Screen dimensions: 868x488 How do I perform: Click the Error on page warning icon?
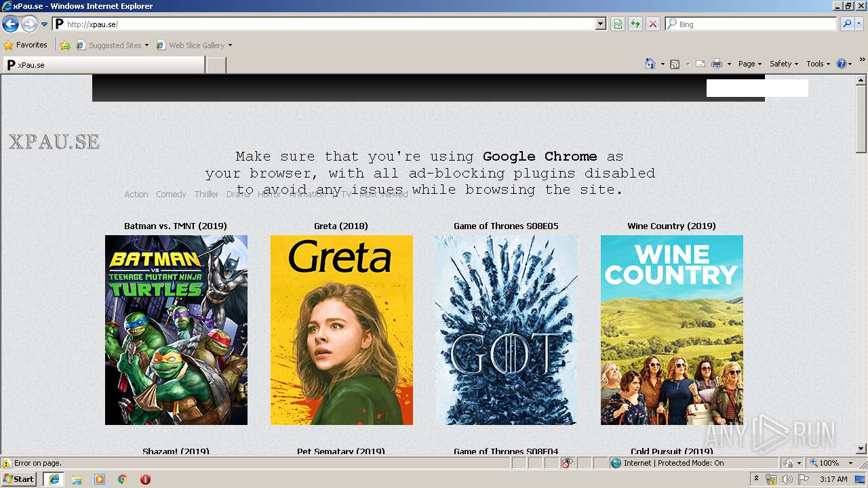7,463
